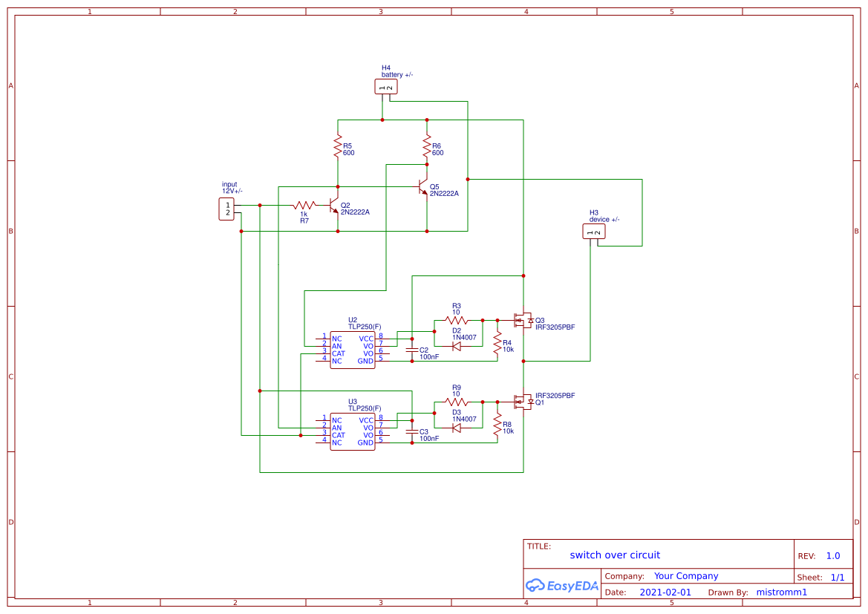Select the H4 battery connector symbol
The image size is (868, 614).
(x=386, y=86)
